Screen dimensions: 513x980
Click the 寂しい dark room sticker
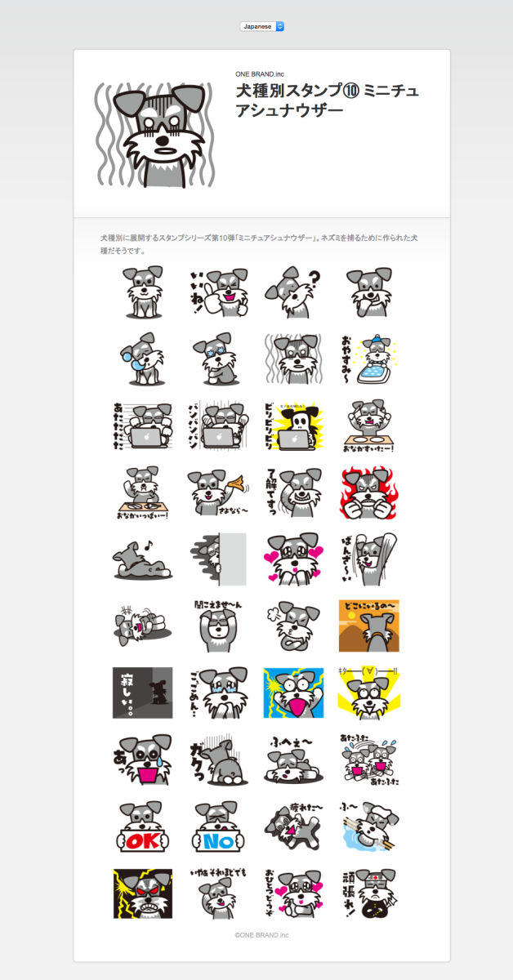click(143, 693)
